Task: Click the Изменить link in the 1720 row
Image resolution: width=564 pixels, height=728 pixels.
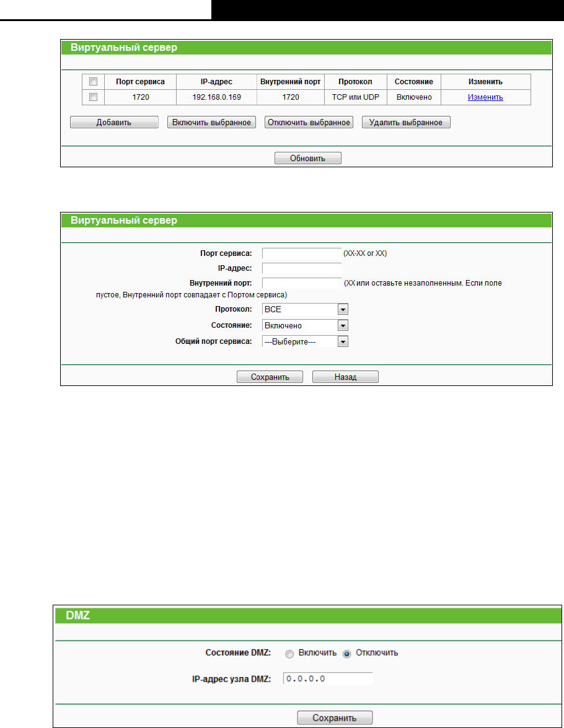Action: click(485, 97)
